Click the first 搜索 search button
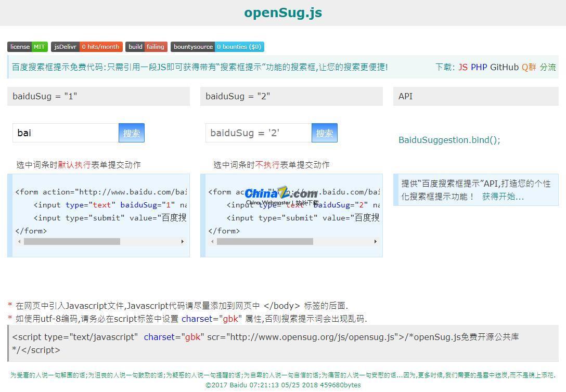 click(x=132, y=133)
